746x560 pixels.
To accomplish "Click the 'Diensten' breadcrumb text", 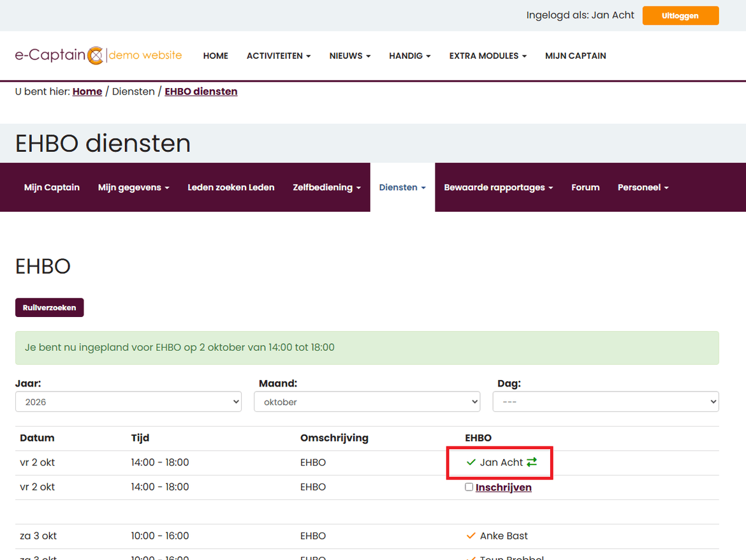I will click(x=133, y=91).
